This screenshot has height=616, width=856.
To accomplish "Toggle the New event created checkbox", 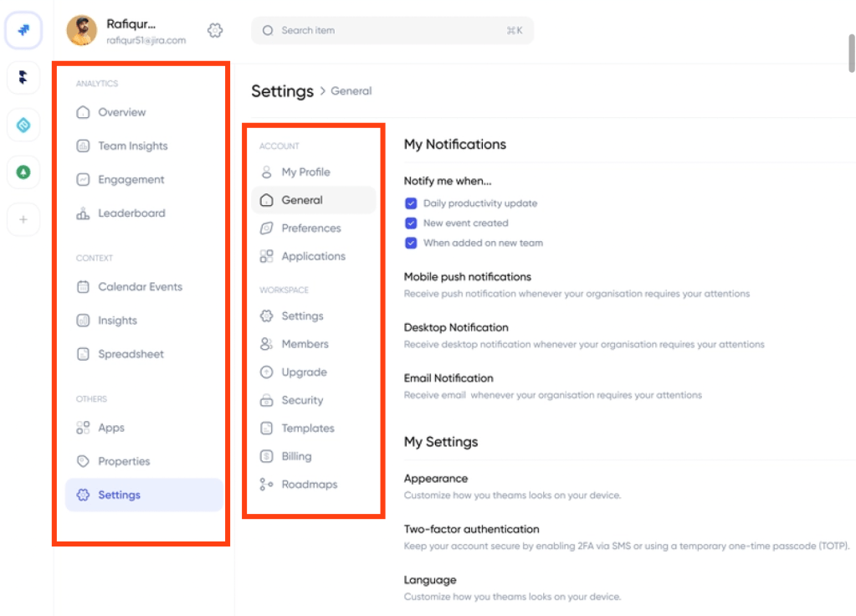I will point(411,223).
